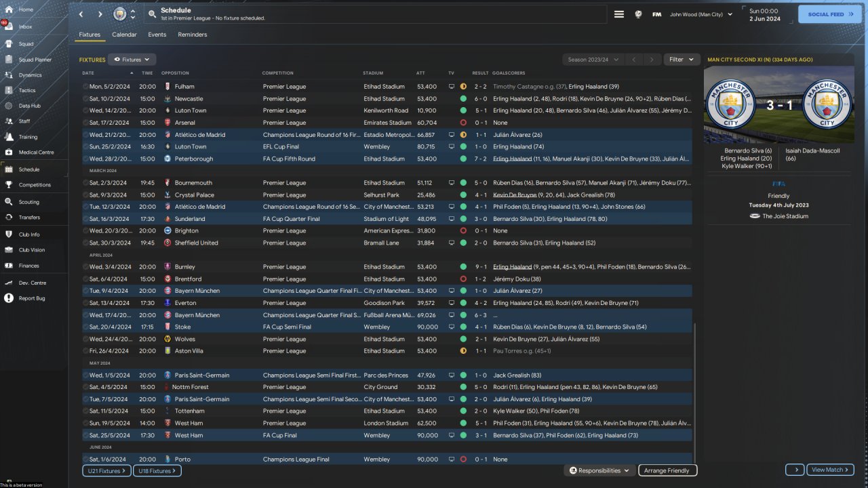
Task: Click the View Match button
Action: click(831, 470)
